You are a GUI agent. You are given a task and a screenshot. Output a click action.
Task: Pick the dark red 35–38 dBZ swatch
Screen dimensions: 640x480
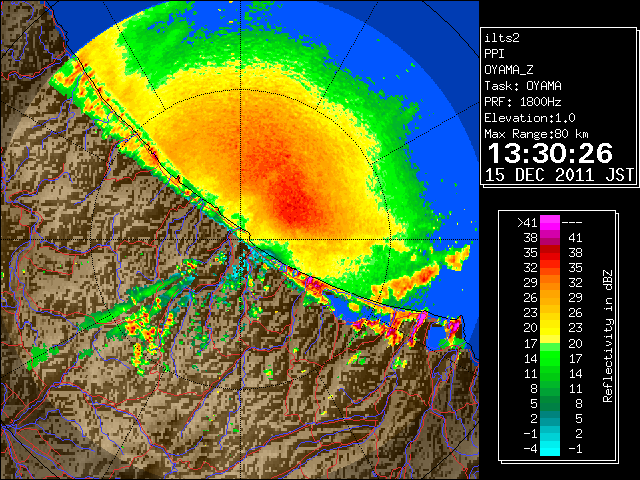click(550, 253)
